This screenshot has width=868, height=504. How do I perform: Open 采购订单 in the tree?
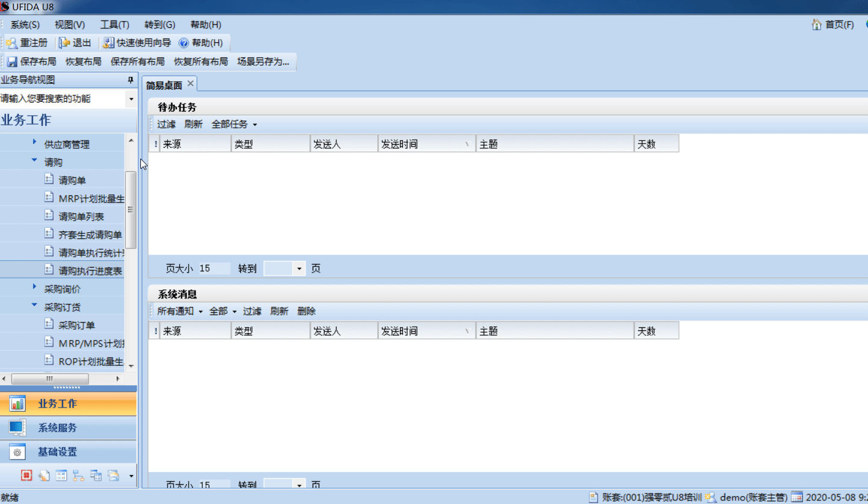(x=77, y=325)
